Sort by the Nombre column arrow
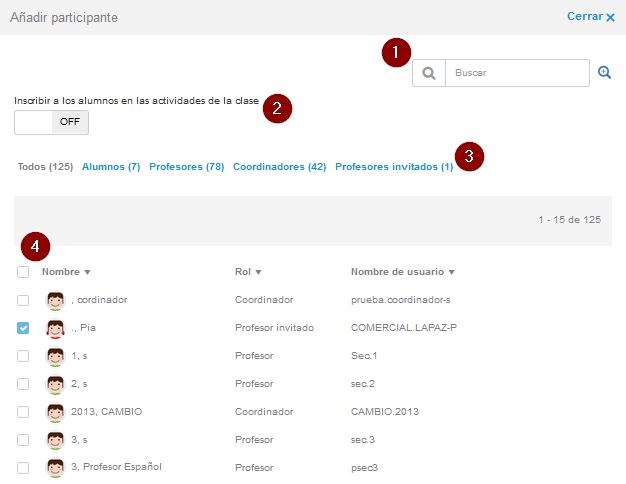This screenshot has width=626, height=484. click(x=87, y=272)
